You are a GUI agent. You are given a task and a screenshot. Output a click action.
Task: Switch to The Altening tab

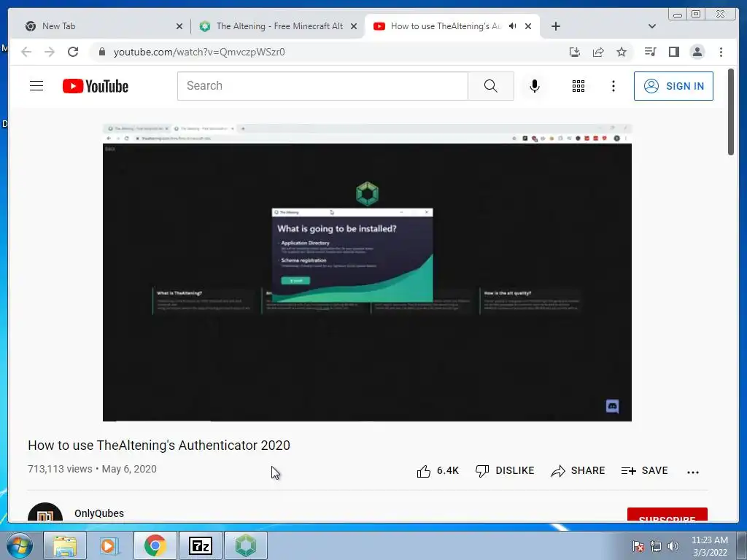[x=279, y=26]
